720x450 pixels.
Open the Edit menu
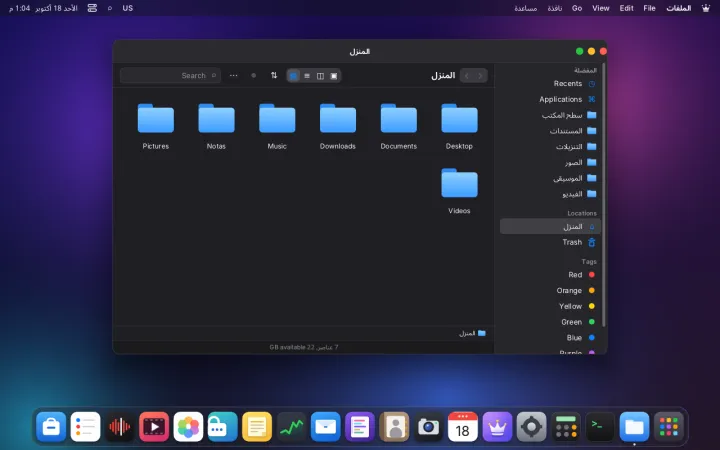click(626, 8)
